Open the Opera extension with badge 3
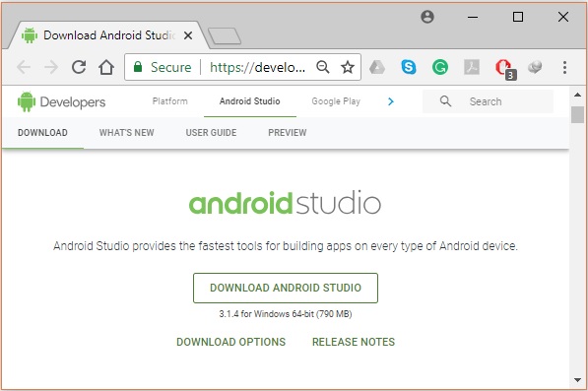588x391 pixels. tap(505, 69)
